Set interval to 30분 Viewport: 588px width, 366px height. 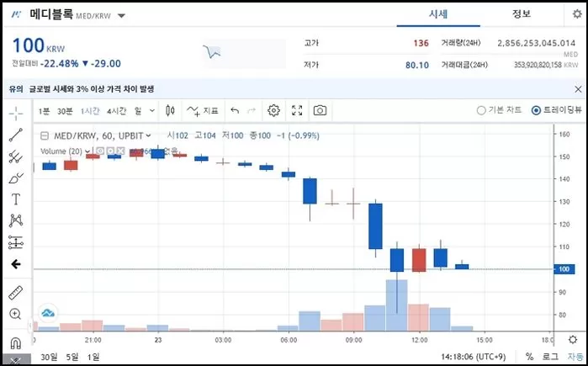click(x=65, y=111)
